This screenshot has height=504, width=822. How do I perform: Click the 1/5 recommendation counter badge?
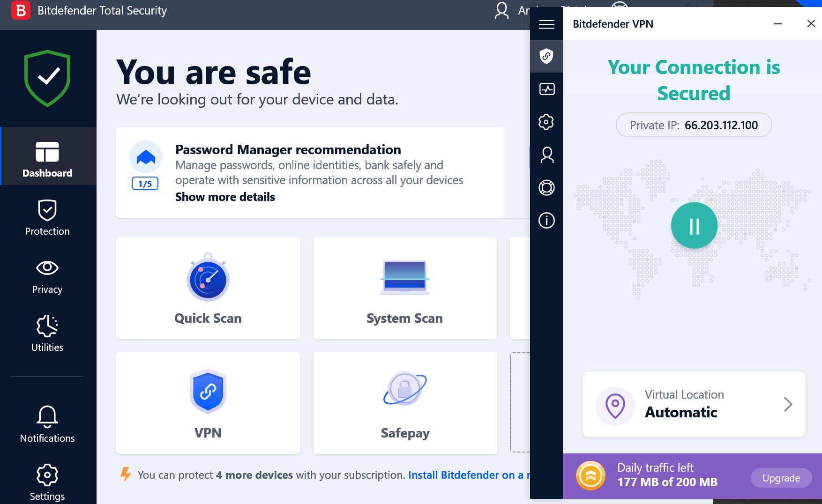pyautogui.click(x=145, y=184)
